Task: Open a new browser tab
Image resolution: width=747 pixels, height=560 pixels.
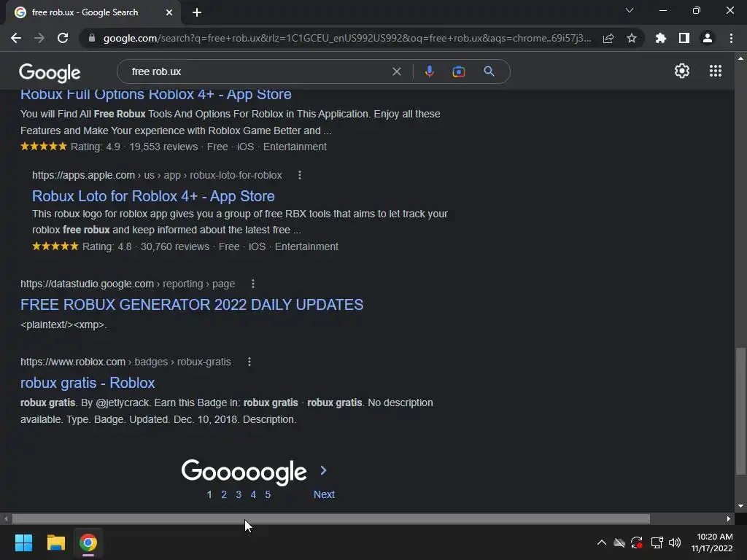Action: (197, 12)
